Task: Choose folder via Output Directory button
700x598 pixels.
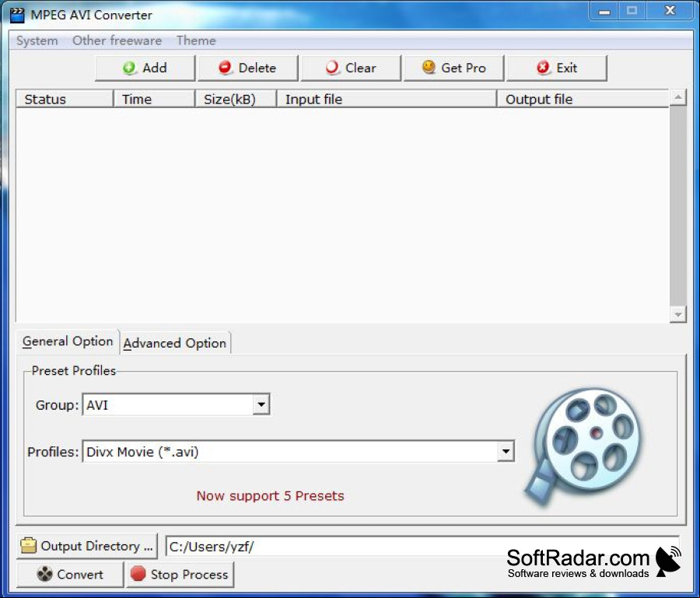Action: (87, 546)
